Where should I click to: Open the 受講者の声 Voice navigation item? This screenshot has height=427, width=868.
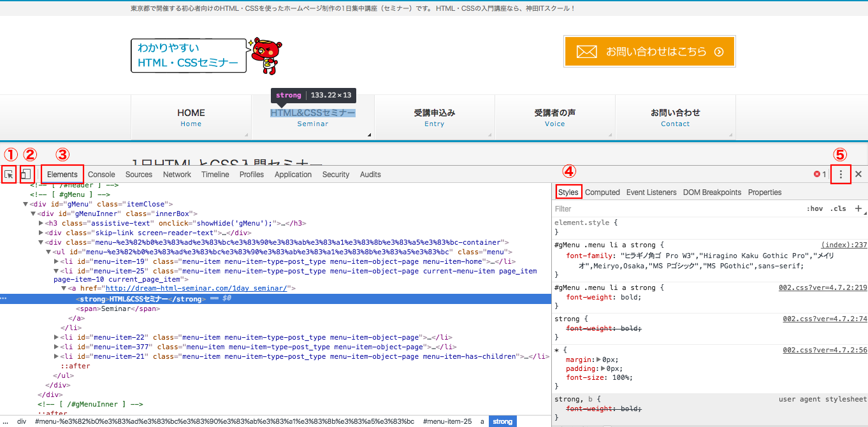pos(555,117)
